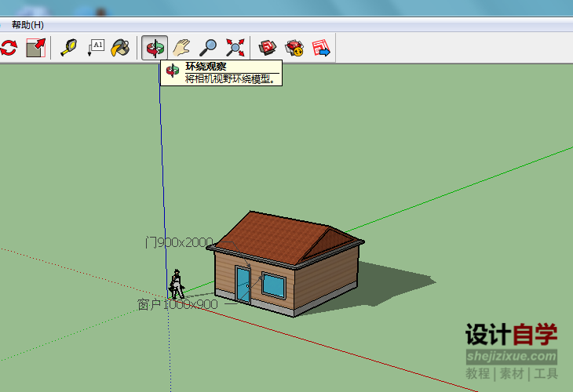Click the 窗户1000x900 text label
Image resolution: width=573 pixels, height=392 pixels.
(x=177, y=304)
